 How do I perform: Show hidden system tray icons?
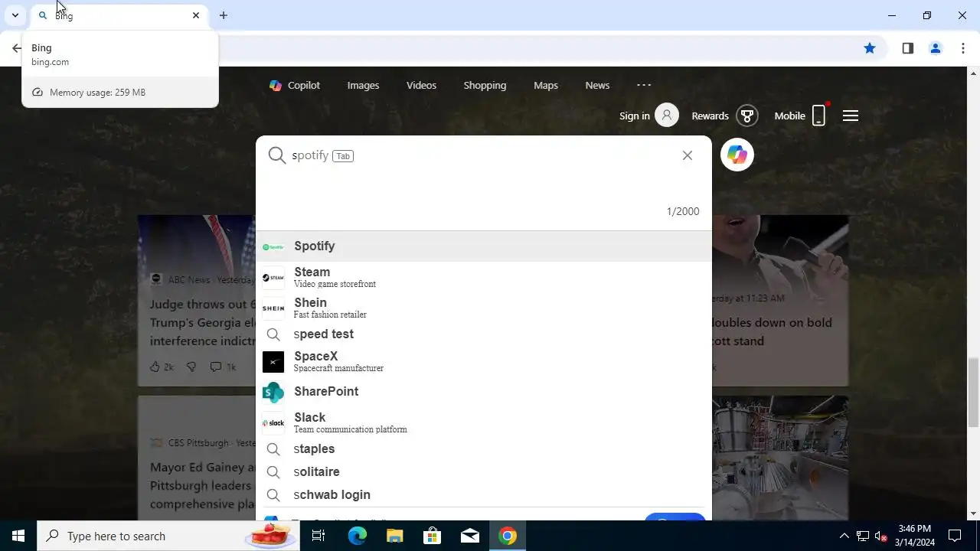point(844,536)
